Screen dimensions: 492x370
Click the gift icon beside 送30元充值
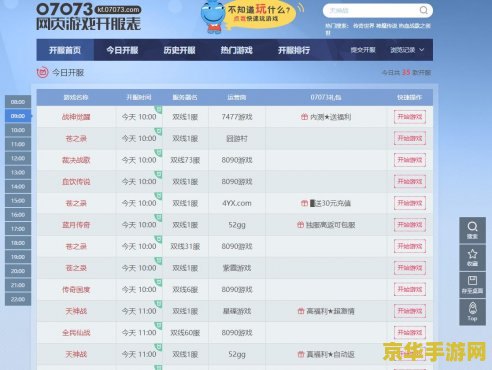[304, 203]
